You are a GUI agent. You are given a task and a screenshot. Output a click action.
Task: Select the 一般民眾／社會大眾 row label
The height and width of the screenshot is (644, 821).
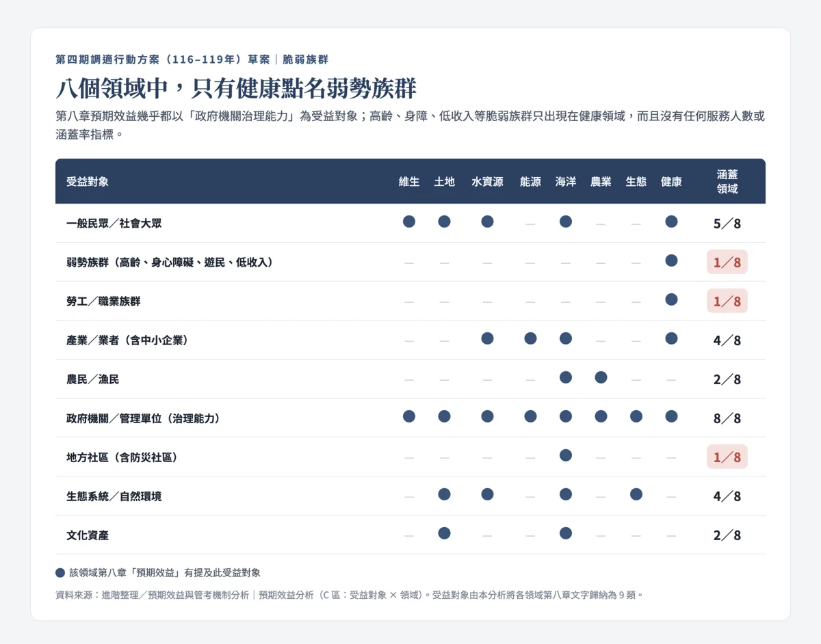tap(114, 223)
